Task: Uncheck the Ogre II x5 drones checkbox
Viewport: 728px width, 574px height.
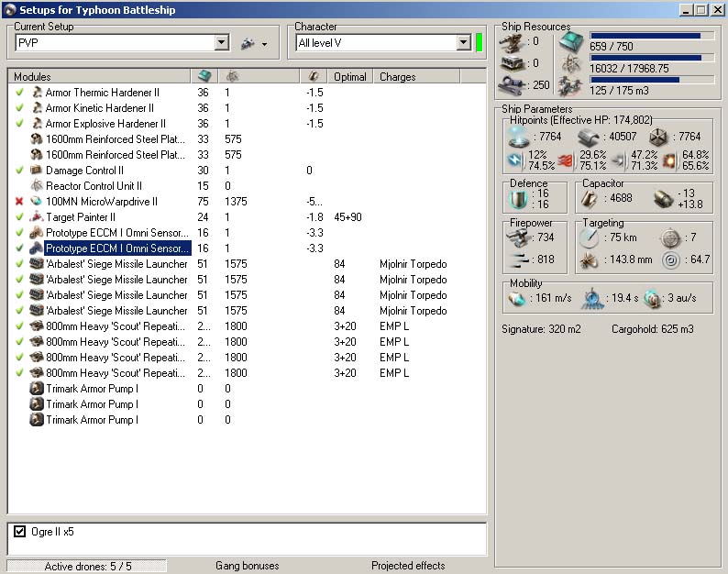Action: (20, 532)
